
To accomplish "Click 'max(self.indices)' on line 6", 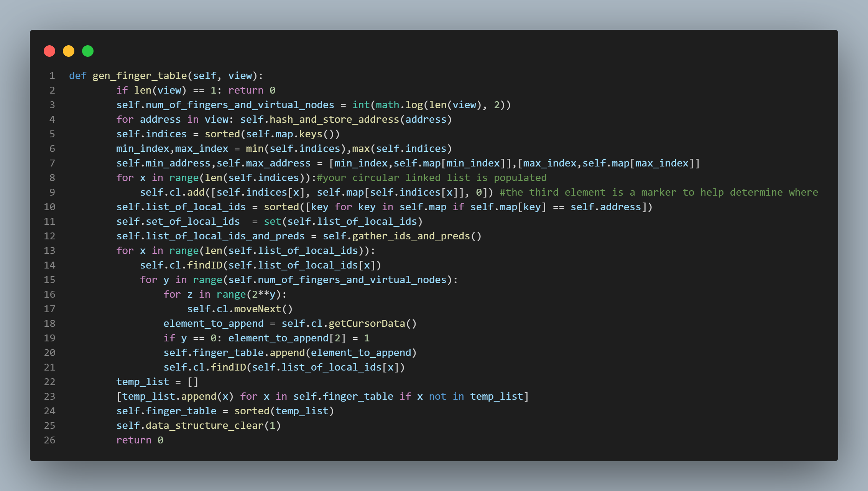I will coord(402,148).
